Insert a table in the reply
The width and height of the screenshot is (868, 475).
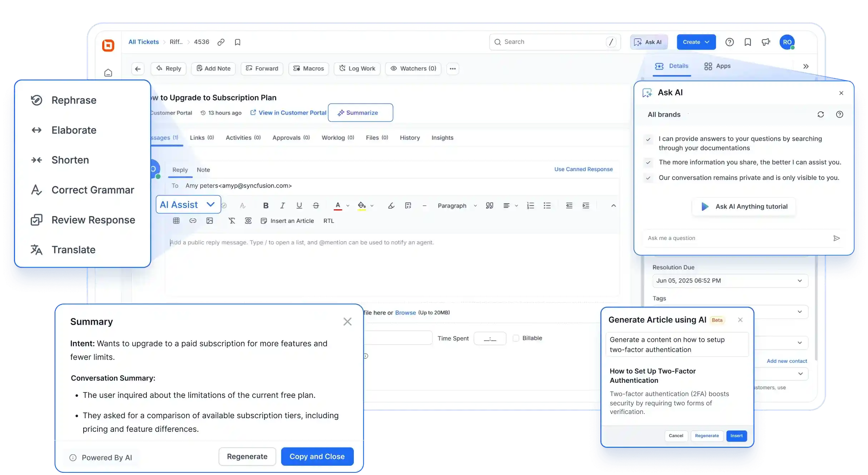pos(176,221)
